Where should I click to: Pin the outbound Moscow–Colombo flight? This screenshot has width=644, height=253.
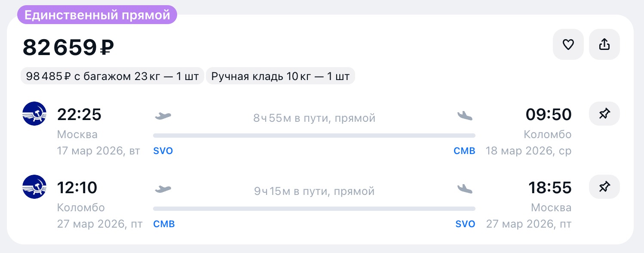click(604, 114)
